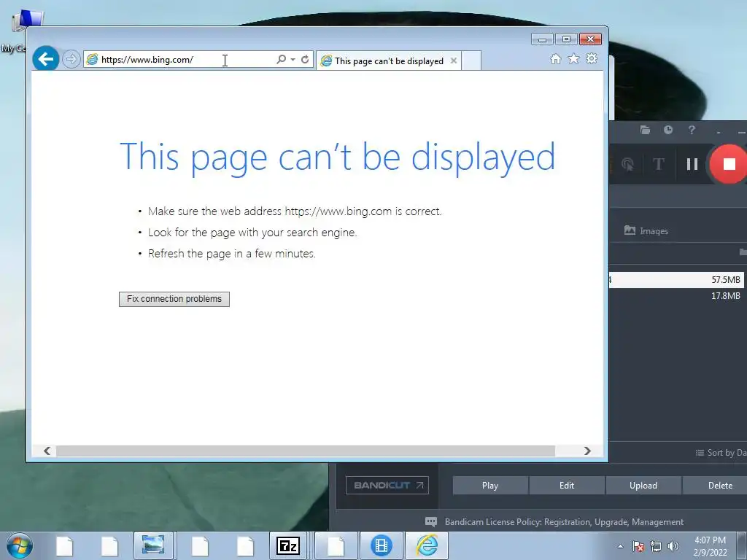Click the taskbar clock showing 4:07 PM
Screen dimensions: 747x560
[711, 546]
